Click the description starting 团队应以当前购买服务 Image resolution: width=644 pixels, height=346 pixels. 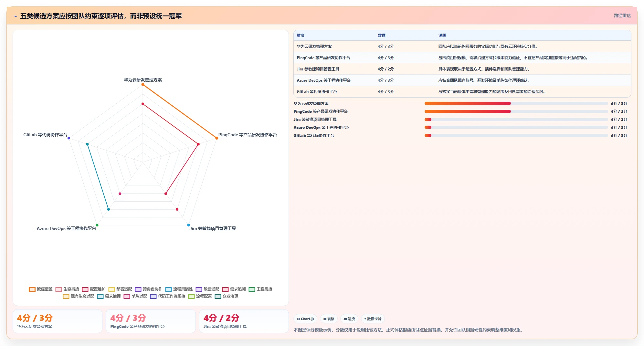coord(488,47)
